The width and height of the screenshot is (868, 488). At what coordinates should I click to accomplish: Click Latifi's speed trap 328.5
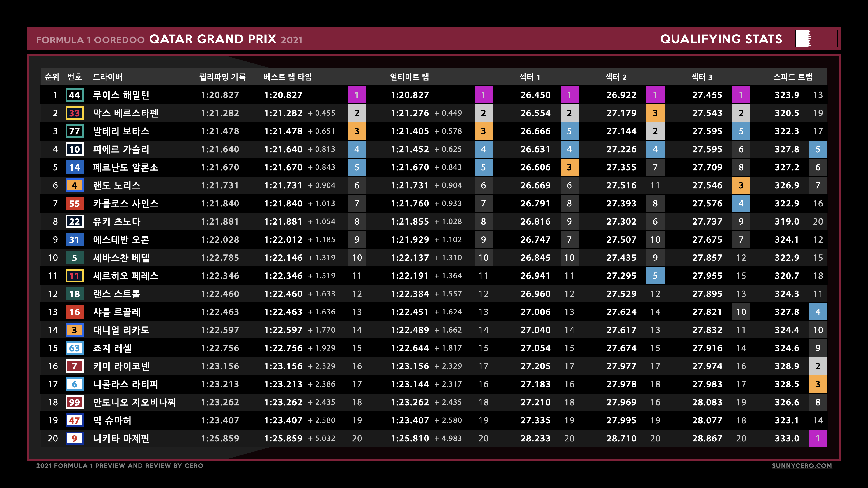pyautogui.click(x=787, y=384)
